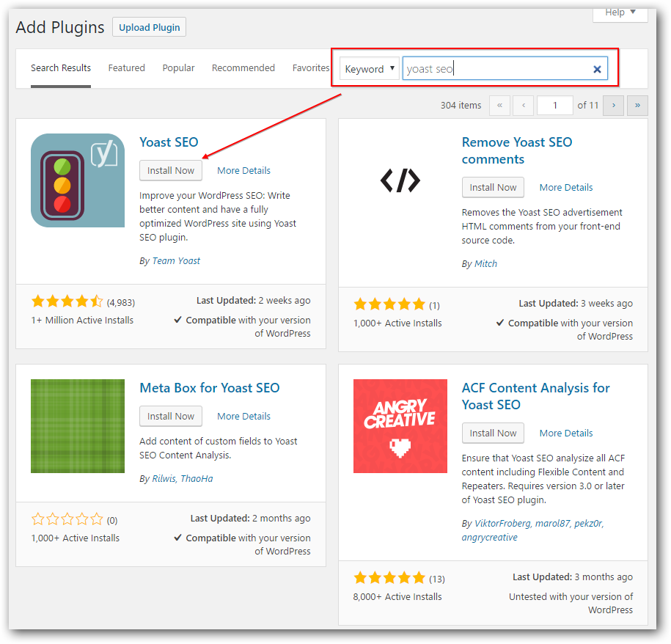This screenshot has height=644, width=671.
Task: Click the Yoast SEO traffic light plugin icon
Action: [78, 180]
